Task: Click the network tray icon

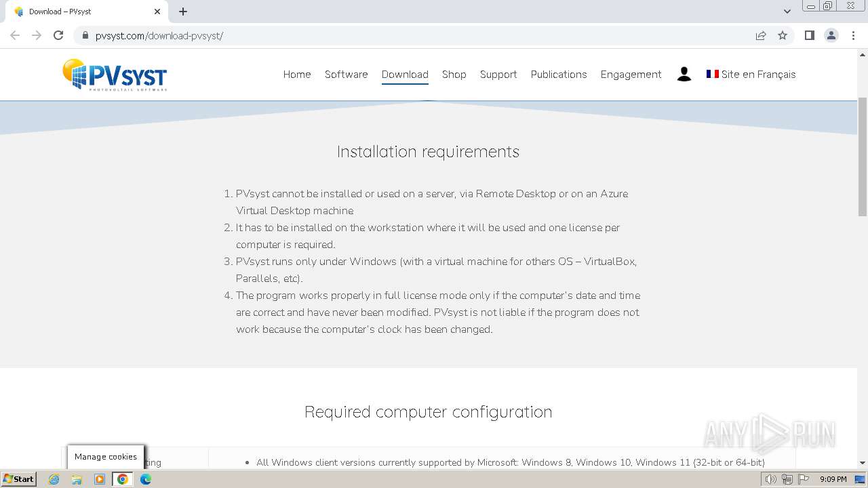Action: (x=787, y=479)
